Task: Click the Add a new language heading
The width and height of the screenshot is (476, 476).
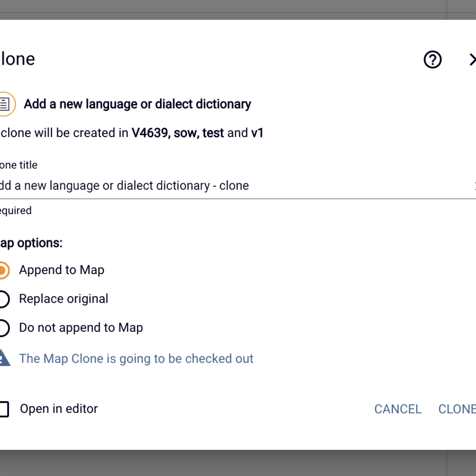Action: coord(137,104)
